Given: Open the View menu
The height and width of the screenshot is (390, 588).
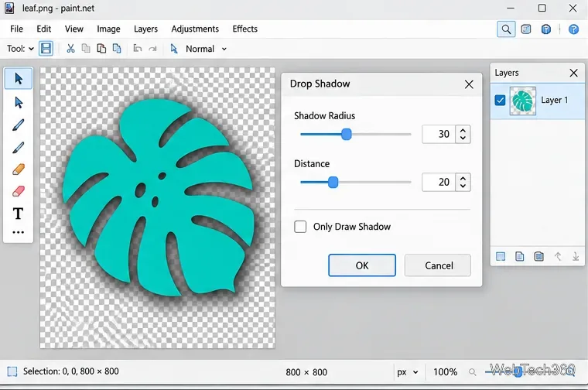Looking at the screenshot, I should pyautogui.click(x=73, y=29).
